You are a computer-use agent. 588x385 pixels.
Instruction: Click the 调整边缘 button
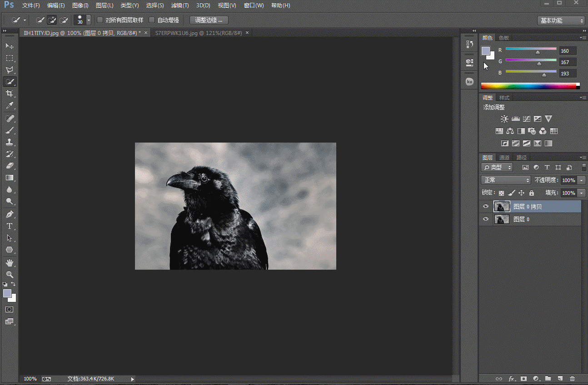(209, 20)
